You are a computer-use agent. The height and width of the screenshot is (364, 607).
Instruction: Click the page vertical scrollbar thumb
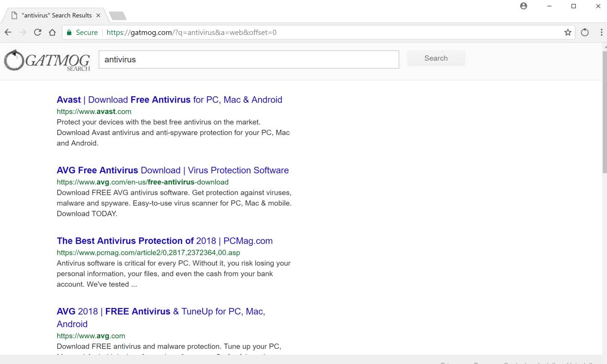pyautogui.click(x=605, y=112)
